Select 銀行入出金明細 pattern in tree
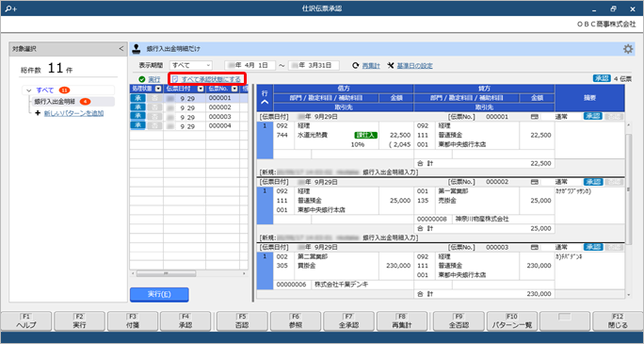Image resolution: width=644 pixels, height=344 pixels. click(x=55, y=102)
